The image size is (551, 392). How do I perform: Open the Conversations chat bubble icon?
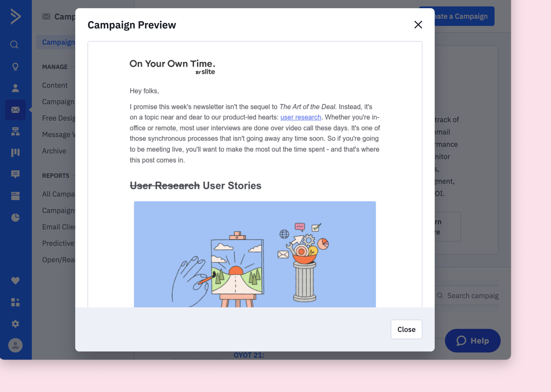(x=15, y=174)
